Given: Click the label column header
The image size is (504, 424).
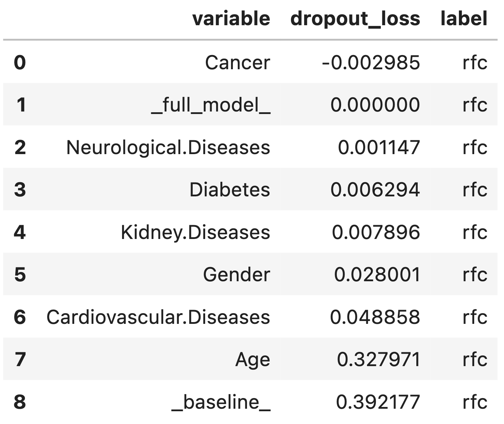Looking at the screenshot, I should (464, 18).
